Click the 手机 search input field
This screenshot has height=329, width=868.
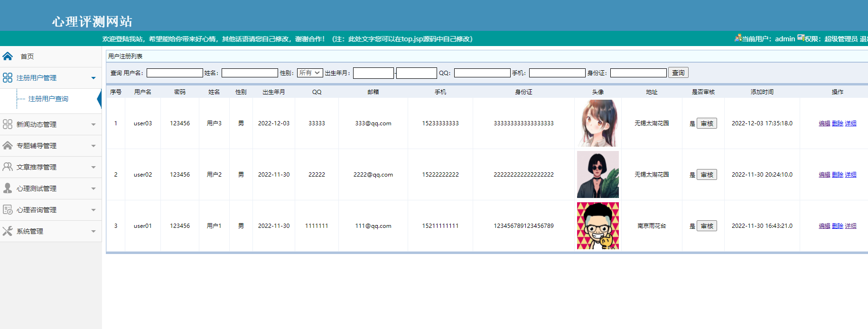(x=557, y=73)
